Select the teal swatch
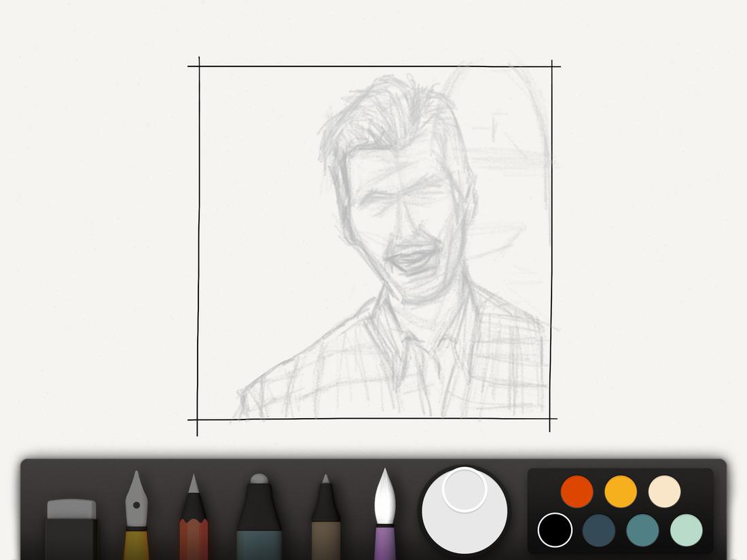The height and width of the screenshot is (560, 747). 642,531
